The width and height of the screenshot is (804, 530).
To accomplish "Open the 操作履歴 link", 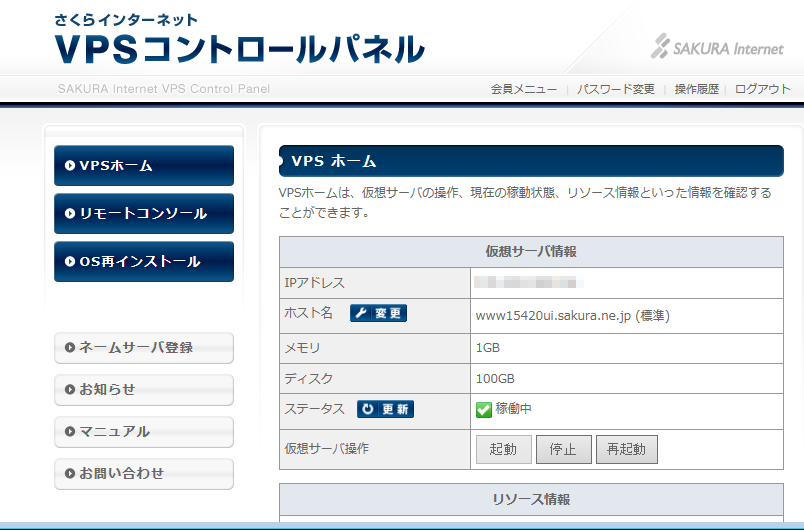I will point(696,89).
